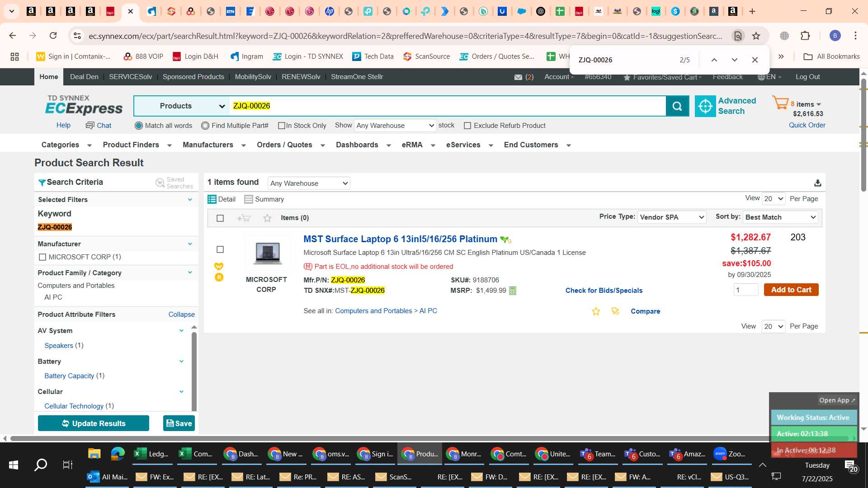Collapse AV System attribute chevron

(181, 331)
